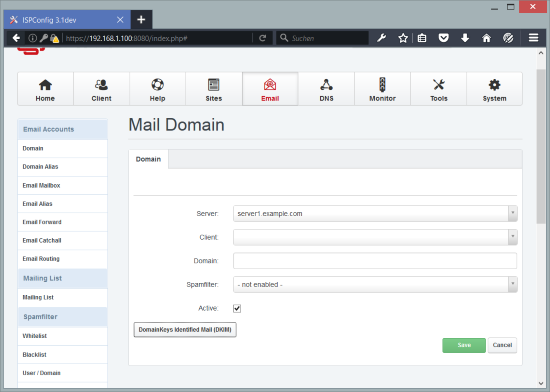Open Mailing List entry in the sidebar
The height and width of the screenshot is (392, 550).
(62, 297)
